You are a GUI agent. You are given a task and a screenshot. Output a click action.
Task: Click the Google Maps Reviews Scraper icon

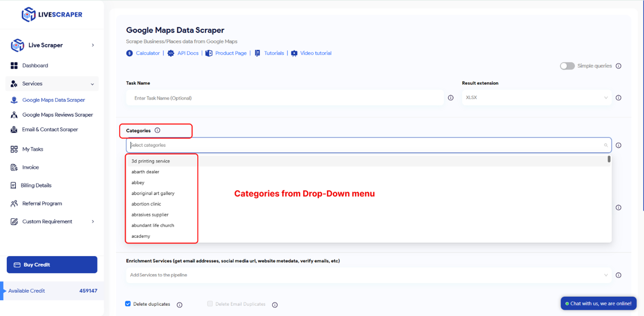(x=14, y=115)
